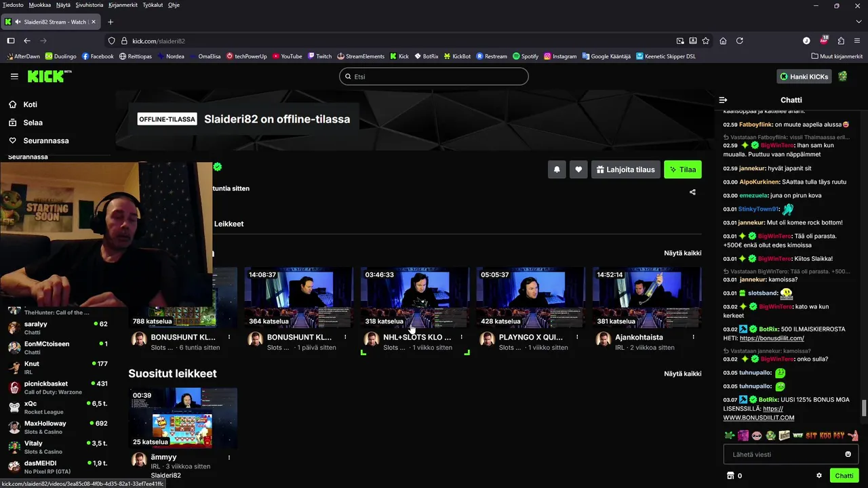868x488 pixels.
Task: Open the Kirjanmerkit menu
Action: click(x=123, y=5)
